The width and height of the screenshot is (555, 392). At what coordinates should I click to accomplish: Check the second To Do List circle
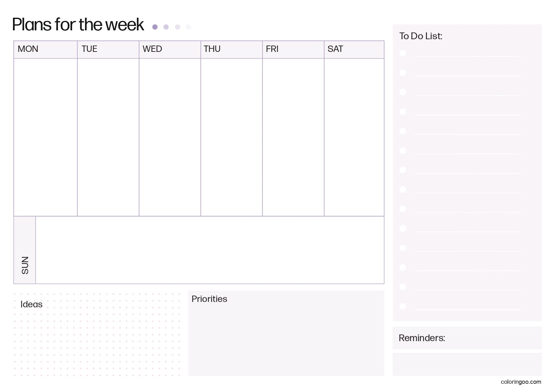pyautogui.click(x=403, y=73)
